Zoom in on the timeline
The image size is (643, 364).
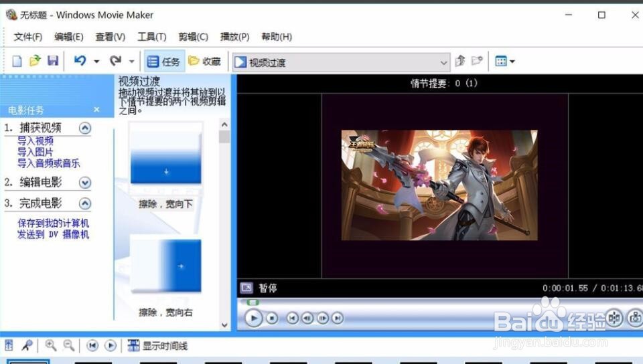[51, 345]
